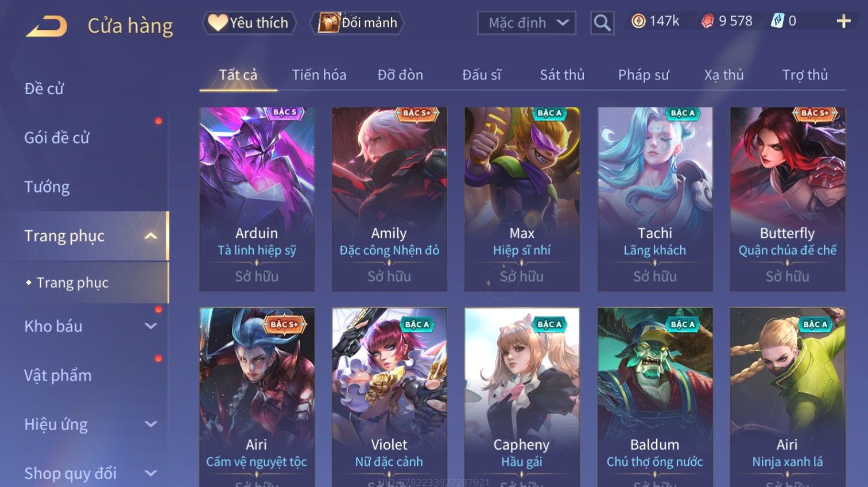The width and height of the screenshot is (868, 487).
Task: Go to Gói đề cử in sidebar
Action: 57,138
